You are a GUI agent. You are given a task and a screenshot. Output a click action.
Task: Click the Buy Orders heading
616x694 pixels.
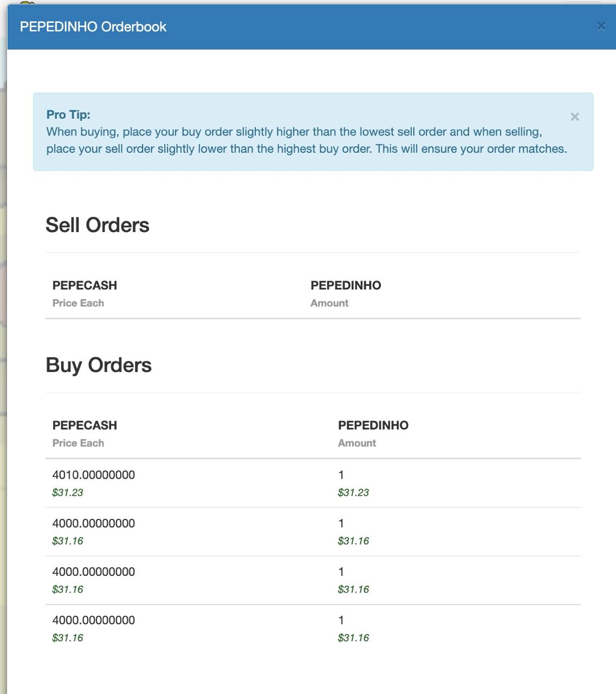pyautogui.click(x=99, y=365)
